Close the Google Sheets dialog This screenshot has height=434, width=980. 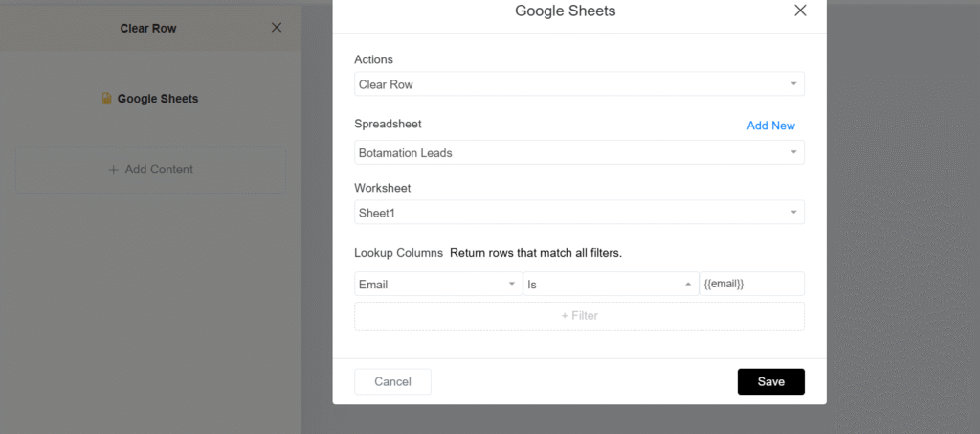[800, 11]
